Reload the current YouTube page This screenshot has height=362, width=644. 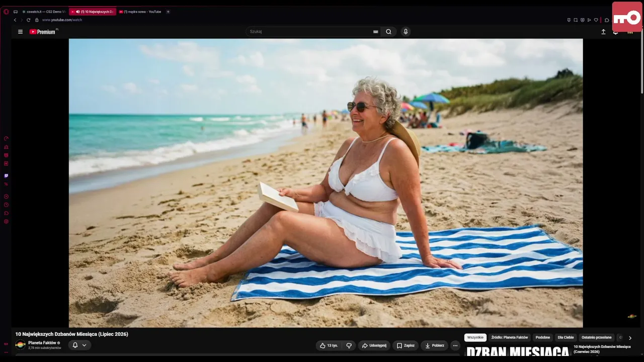coord(29,20)
